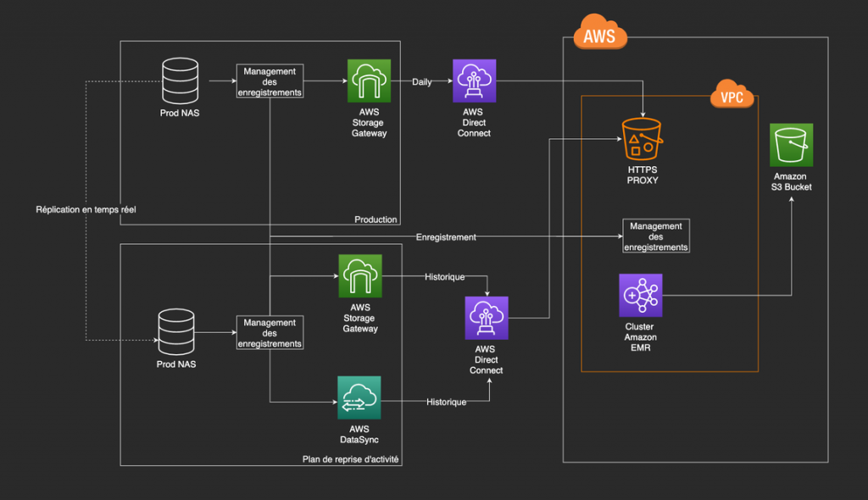Click the Historique label from Storage Gateway
The width and height of the screenshot is (868, 500).
[444, 276]
